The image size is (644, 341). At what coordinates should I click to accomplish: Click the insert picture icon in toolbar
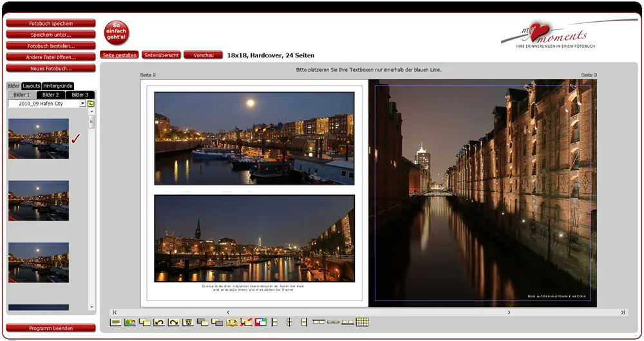(130, 322)
